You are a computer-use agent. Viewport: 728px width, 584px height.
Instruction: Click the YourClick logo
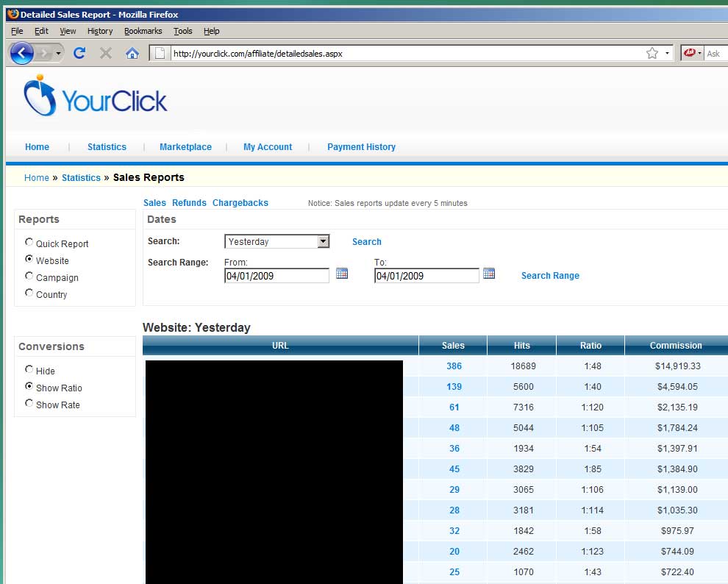pos(96,97)
